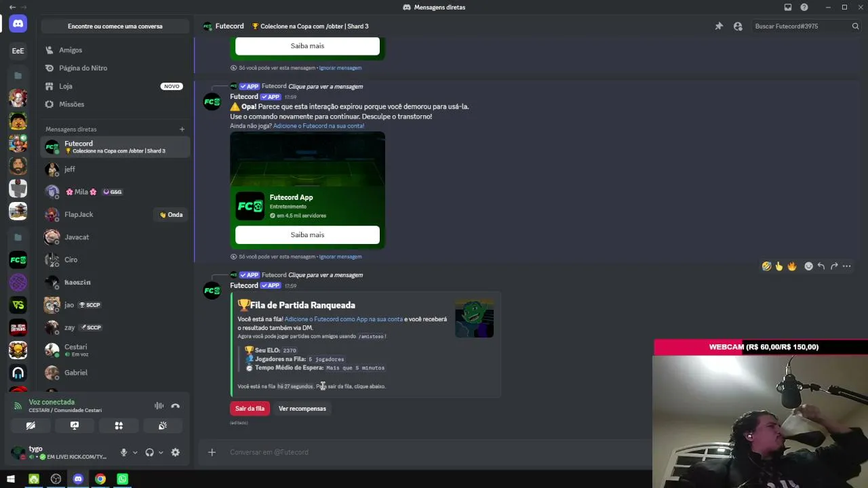Open the Windows Start menu
Image resolution: width=868 pixels, height=488 pixels.
(x=11, y=479)
